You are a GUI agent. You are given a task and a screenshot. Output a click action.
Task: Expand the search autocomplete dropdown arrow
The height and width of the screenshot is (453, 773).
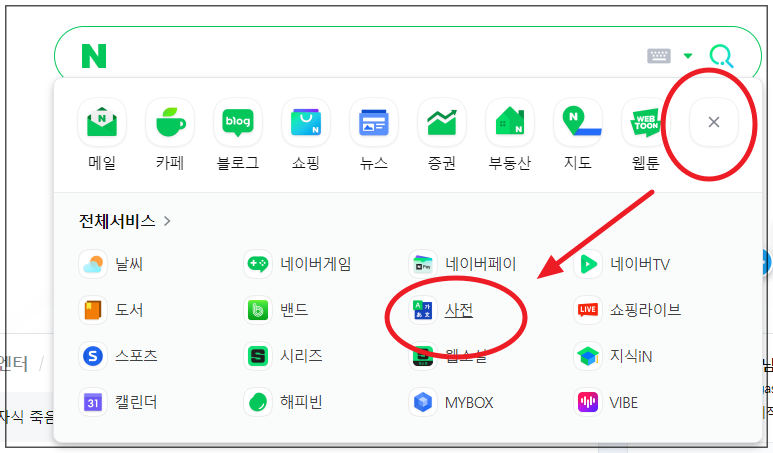(688, 56)
